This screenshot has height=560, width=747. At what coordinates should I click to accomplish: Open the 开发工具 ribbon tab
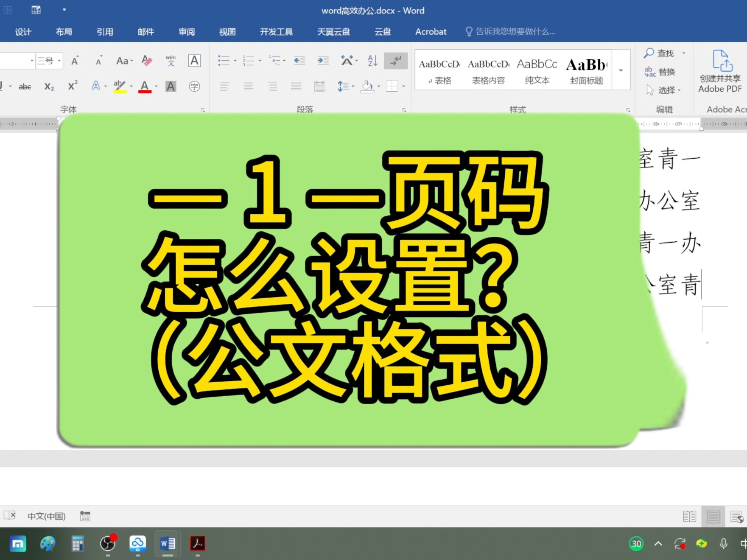click(x=276, y=32)
